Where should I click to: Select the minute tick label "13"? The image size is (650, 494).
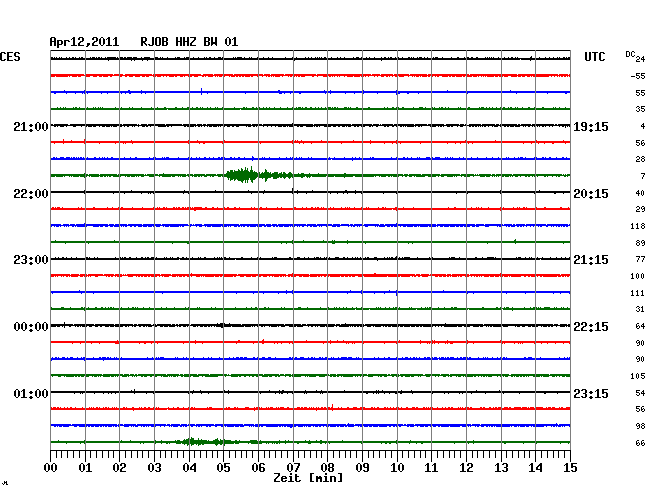click(x=501, y=467)
